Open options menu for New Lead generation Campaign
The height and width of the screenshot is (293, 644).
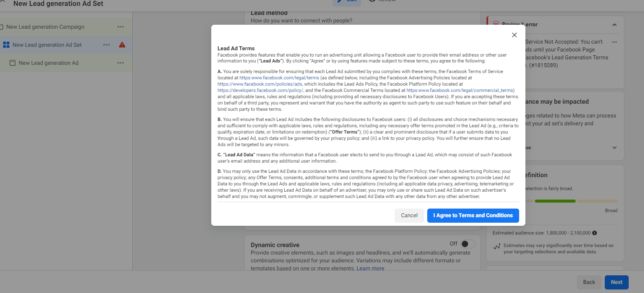click(121, 27)
